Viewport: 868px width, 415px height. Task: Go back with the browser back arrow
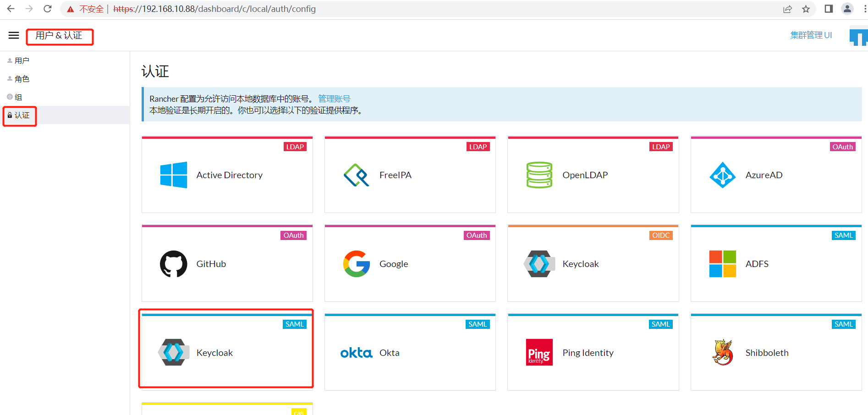[11, 9]
